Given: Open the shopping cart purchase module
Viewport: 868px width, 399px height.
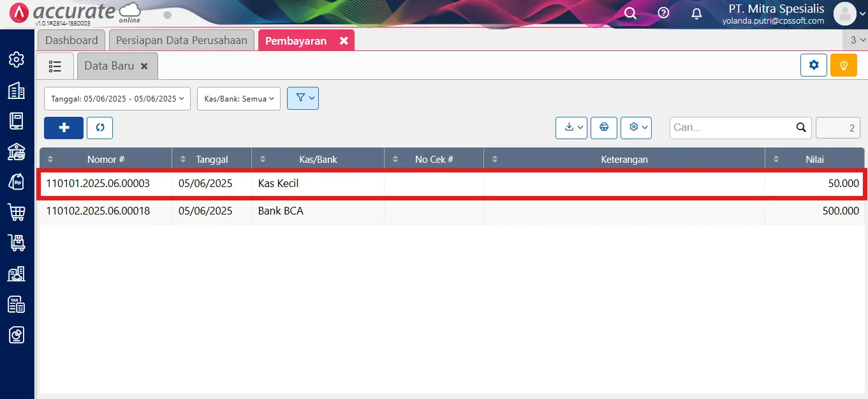Looking at the screenshot, I should click(x=16, y=212).
